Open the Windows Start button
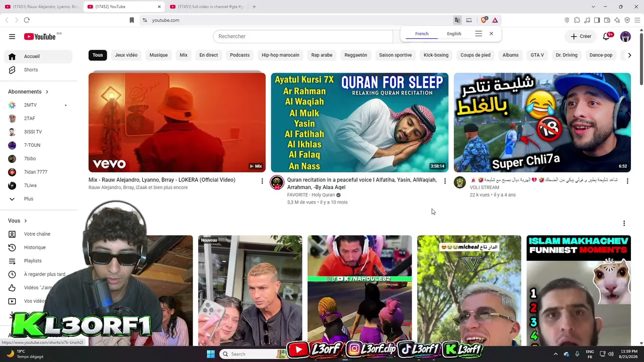The width and height of the screenshot is (644, 362). point(210,354)
